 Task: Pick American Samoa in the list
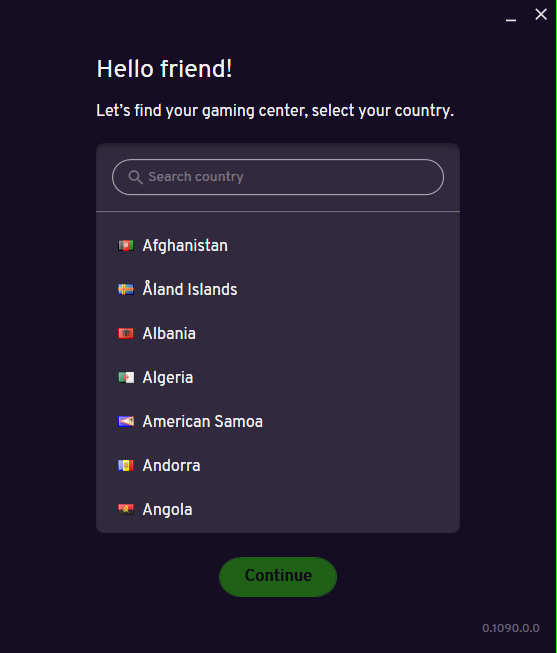tap(278, 421)
